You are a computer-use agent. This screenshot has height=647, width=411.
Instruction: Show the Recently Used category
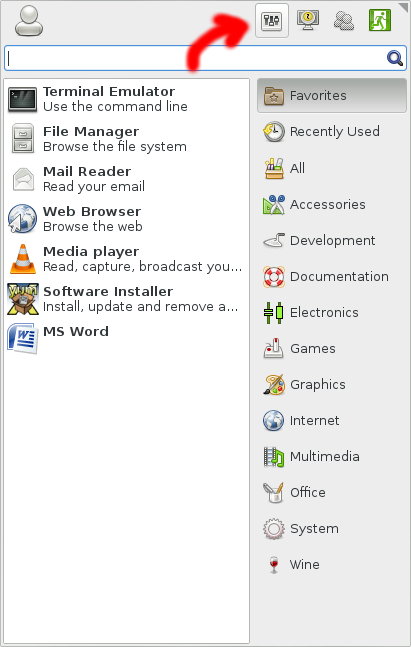click(332, 132)
